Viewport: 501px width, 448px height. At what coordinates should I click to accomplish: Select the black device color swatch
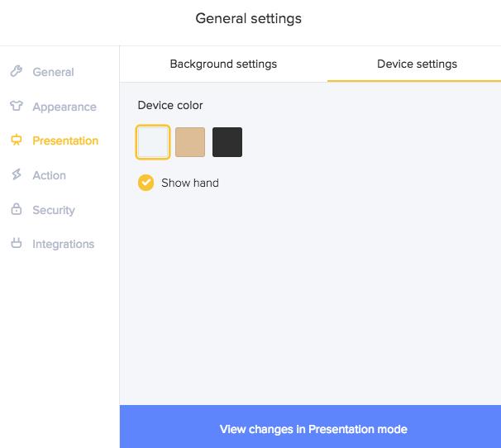click(227, 142)
